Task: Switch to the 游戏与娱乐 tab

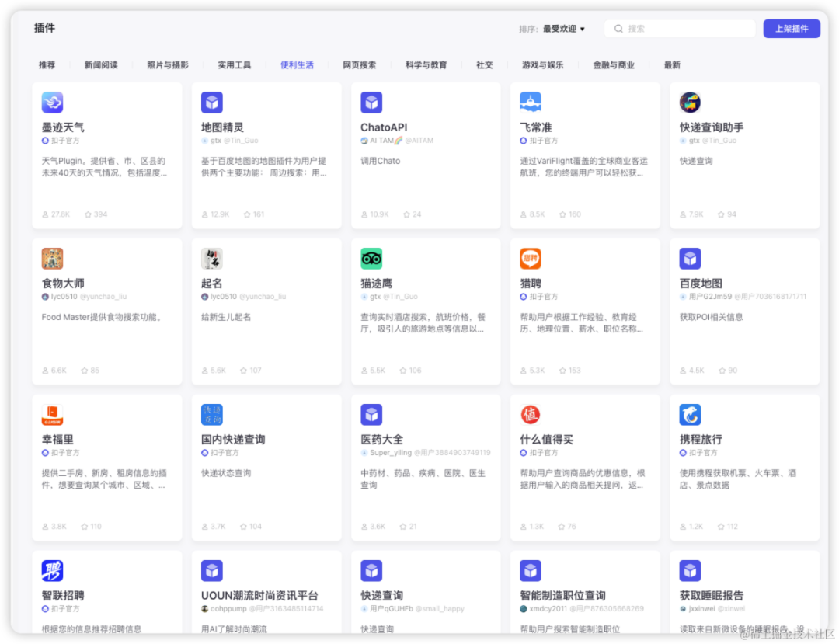Action: click(542, 65)
